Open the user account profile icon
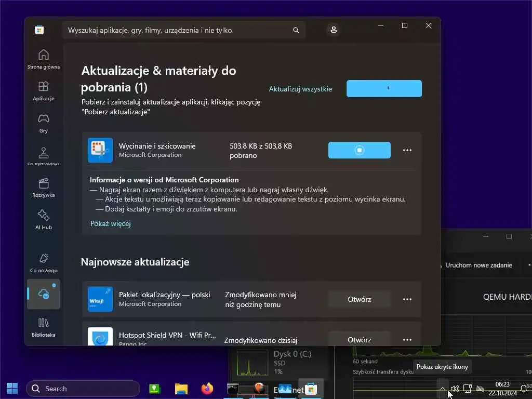532x399 pixels. tap(334, 30)
